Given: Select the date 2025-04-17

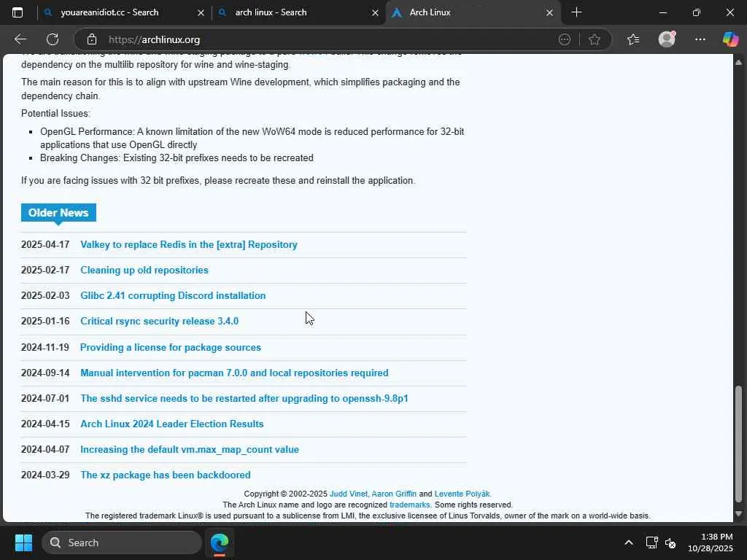Looking at the screenshot, I should (45, 244).
